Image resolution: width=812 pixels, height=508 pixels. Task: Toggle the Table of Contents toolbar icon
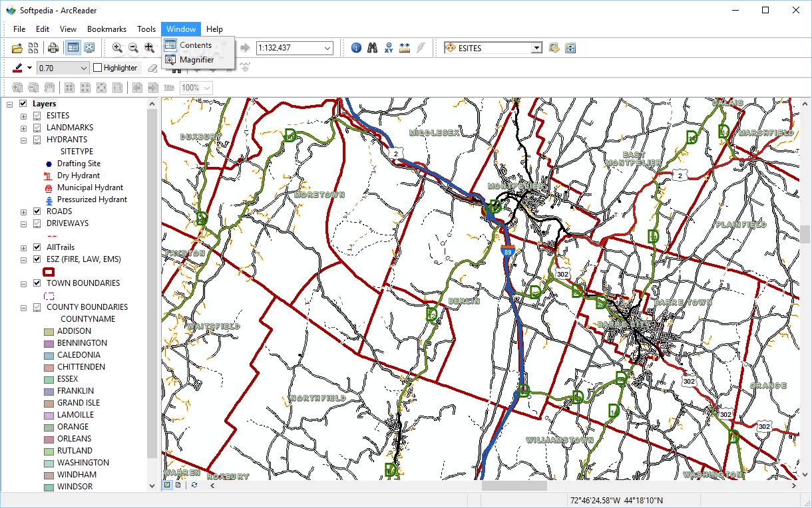pyautogui.click(x=73, y=48)
